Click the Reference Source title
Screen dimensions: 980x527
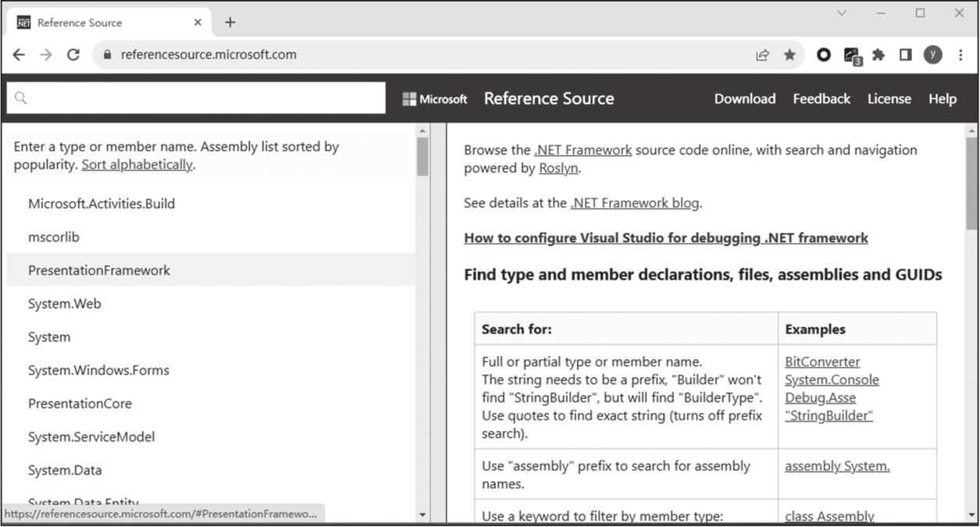[x=549, y=99]
